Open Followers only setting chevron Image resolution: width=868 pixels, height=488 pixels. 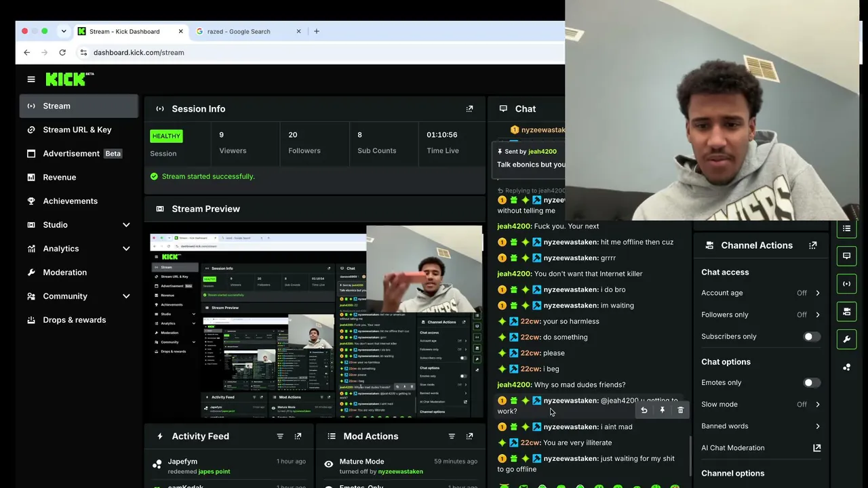pyautogui.click(x=818, y=315)
